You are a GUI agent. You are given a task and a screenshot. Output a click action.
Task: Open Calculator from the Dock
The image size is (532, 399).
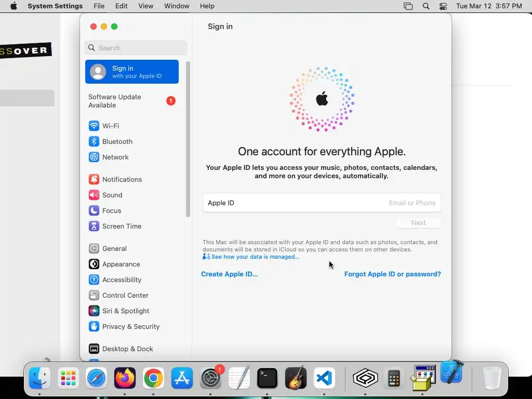click(394, 378)
